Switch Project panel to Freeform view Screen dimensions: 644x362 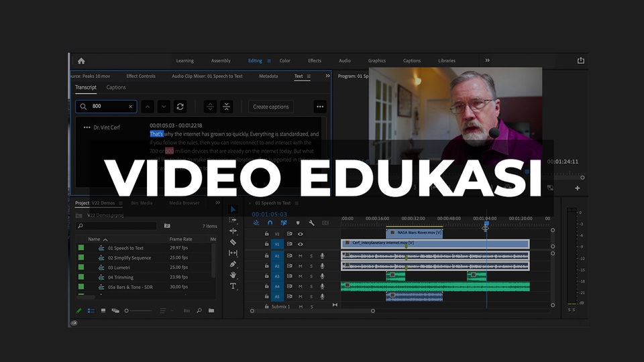[115, 310]
